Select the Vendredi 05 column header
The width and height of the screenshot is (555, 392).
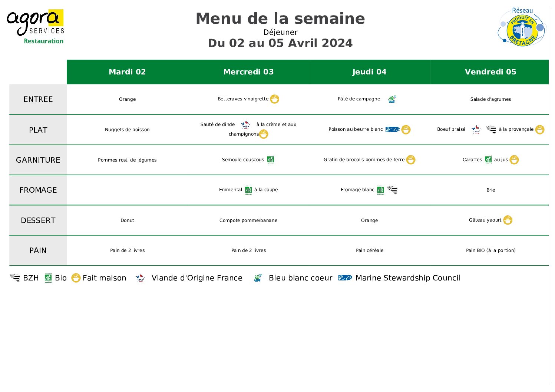(x=490, y=72)
